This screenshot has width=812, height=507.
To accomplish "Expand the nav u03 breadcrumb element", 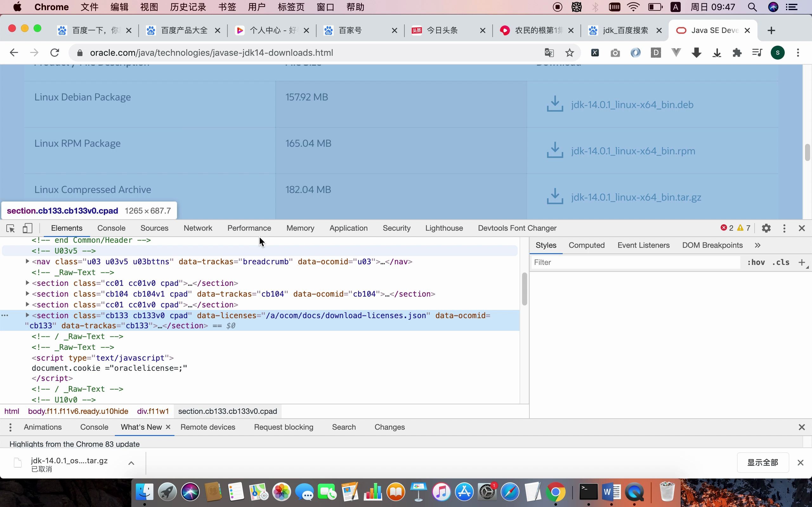I will pos(28,261).
